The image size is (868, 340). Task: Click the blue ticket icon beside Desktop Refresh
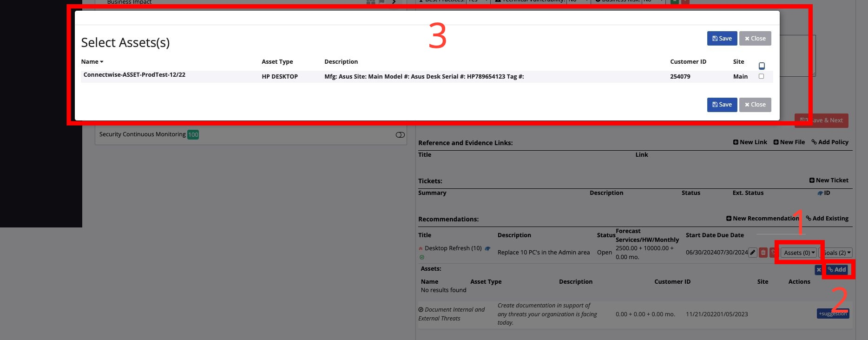pos(487,249)
